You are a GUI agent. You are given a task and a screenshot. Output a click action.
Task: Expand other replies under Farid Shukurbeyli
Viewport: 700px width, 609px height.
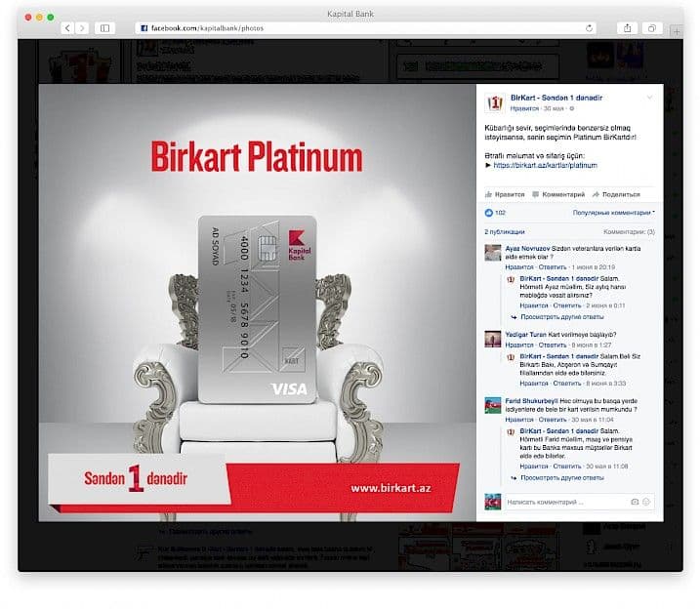562,478
